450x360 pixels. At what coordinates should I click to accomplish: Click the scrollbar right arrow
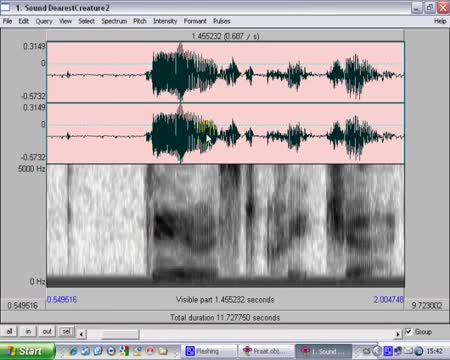pyautogui.click(x=397, y=334)
